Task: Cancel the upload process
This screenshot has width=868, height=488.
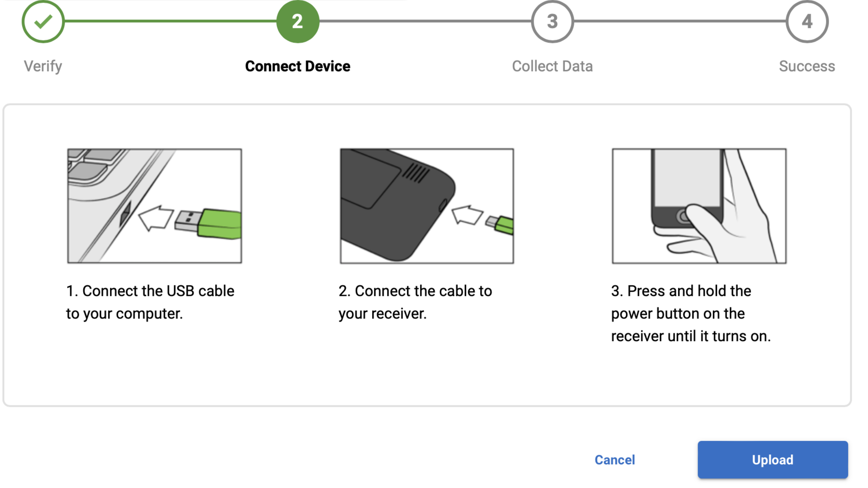Action: [615, 460]
